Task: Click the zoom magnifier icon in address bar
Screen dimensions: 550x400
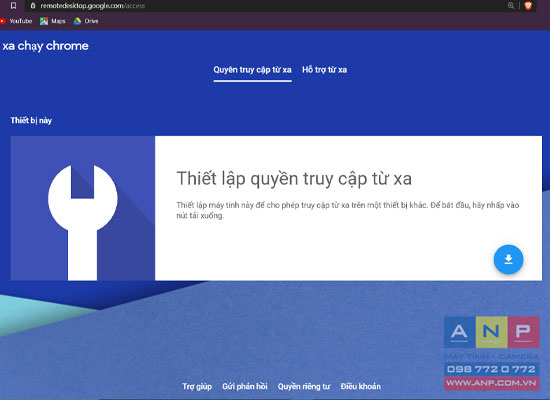Action: (x=511, y=6)
